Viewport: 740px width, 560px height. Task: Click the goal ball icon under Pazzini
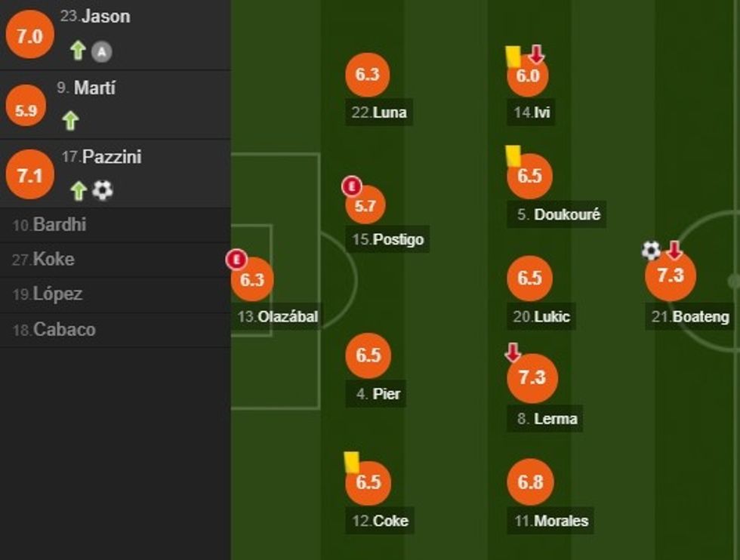pos(102,190)
